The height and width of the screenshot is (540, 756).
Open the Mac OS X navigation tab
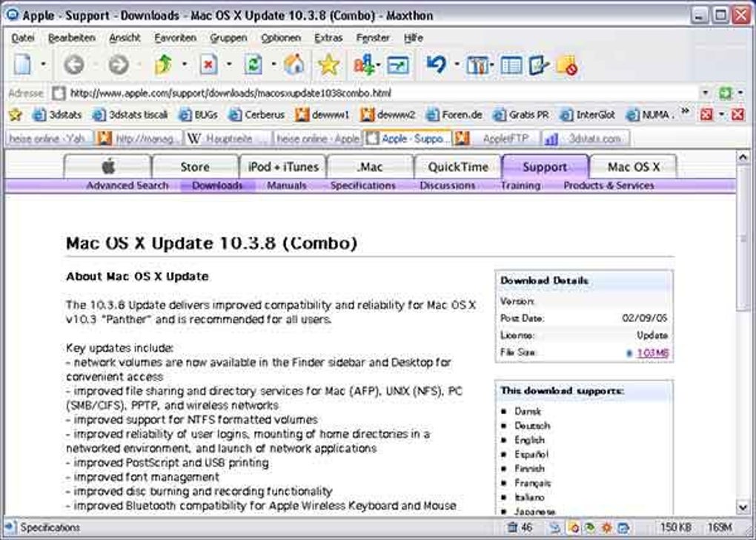(633, 166)
